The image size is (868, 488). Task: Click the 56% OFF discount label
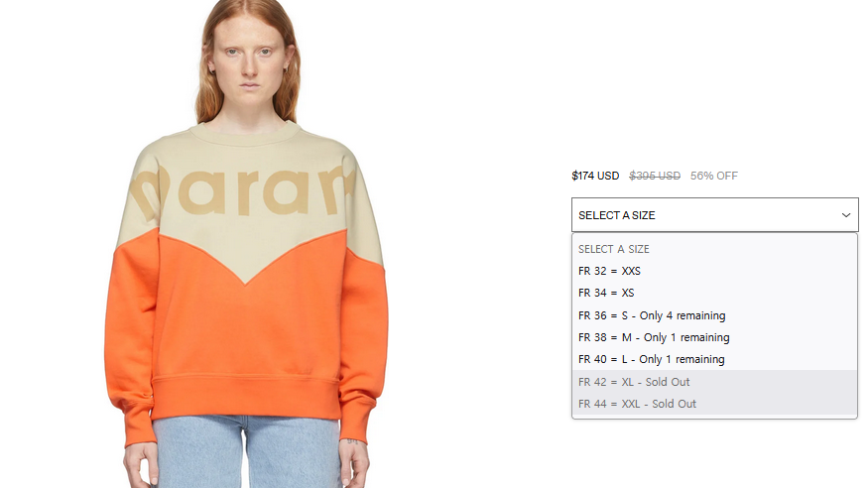pyautogui.click(x=713, y=176)
